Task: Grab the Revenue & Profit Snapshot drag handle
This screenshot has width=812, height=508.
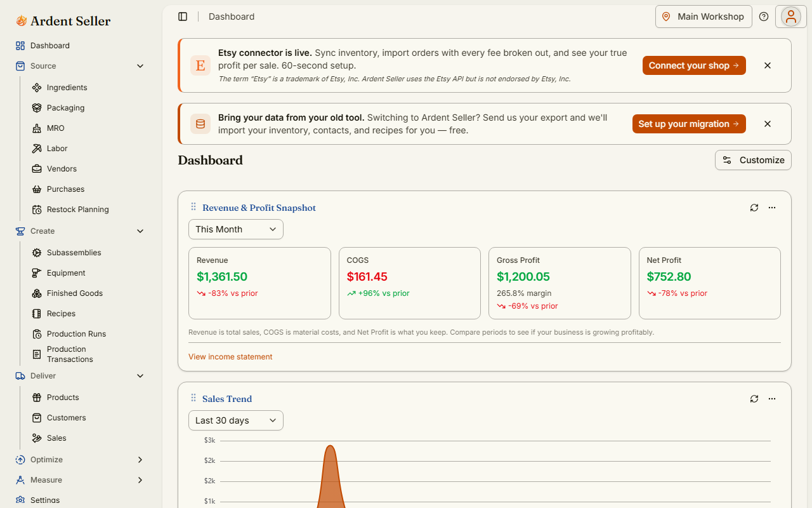Action: 193,207
